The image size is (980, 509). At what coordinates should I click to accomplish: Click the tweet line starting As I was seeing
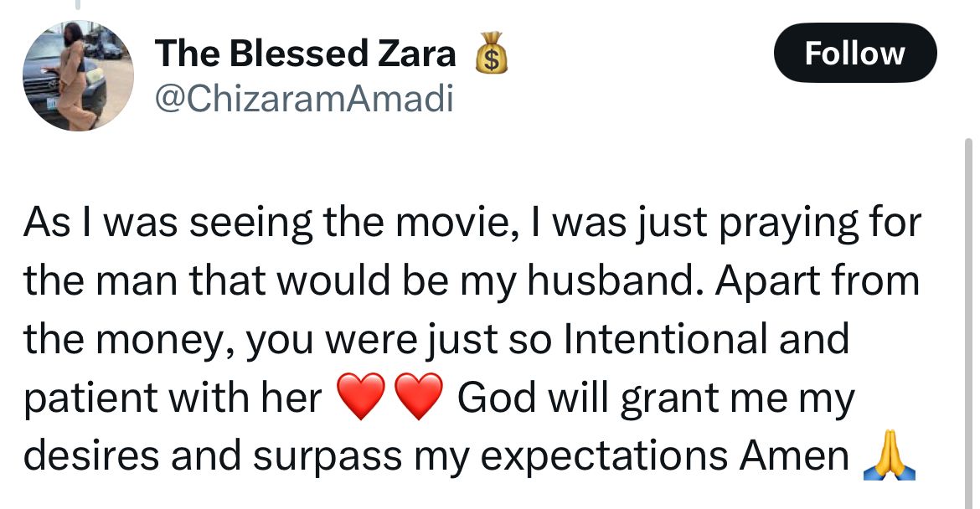[472, 223]
